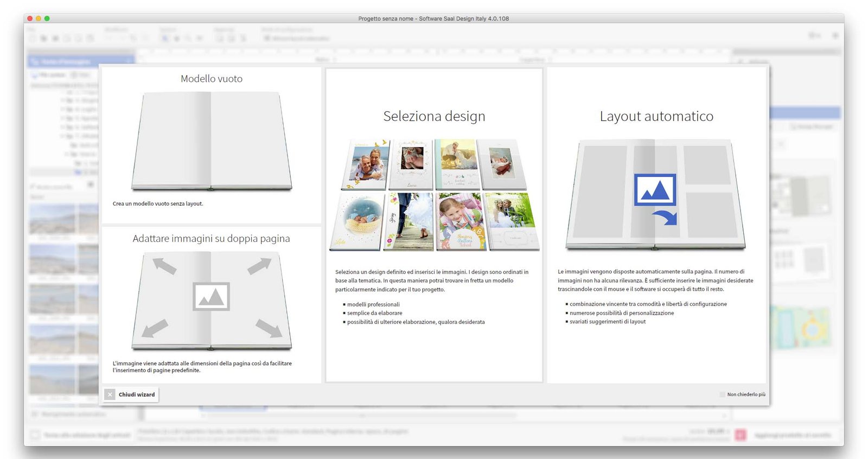Choose the Seleziona design heading
The image size is (868, 459).
[x=434, y=116]
